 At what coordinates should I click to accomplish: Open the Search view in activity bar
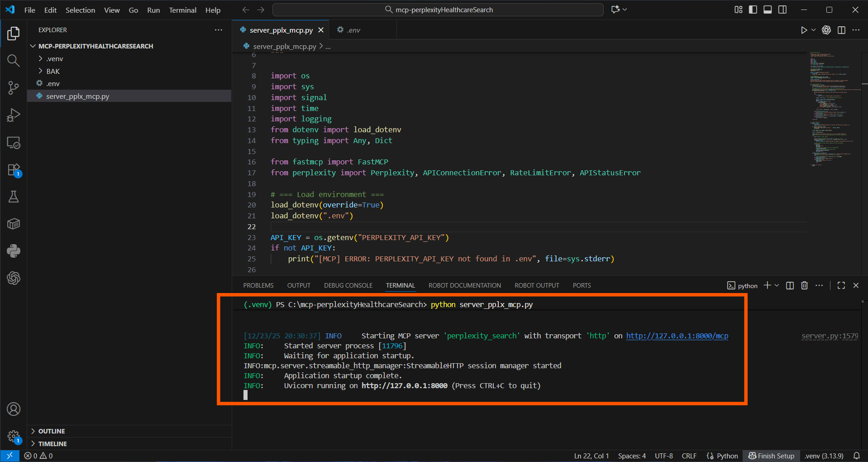[x=14, y=61]
